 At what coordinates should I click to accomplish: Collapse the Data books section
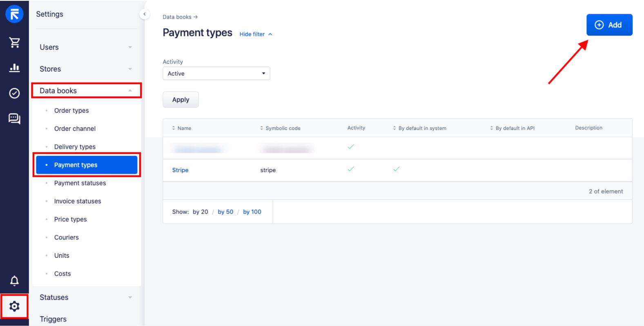pyautogui.click(x=87, y=91)
